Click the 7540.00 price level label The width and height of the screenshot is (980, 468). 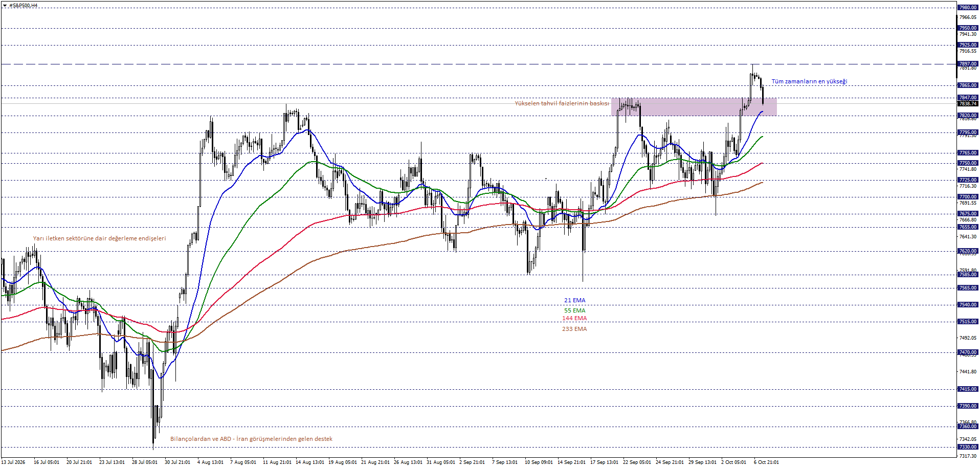[968, 305]
